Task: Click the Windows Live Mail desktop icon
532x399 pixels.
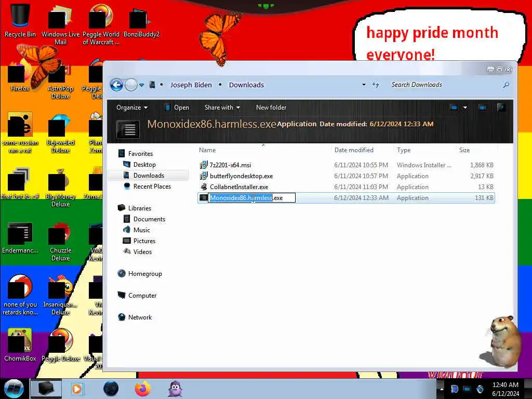Action: point(60,25)
